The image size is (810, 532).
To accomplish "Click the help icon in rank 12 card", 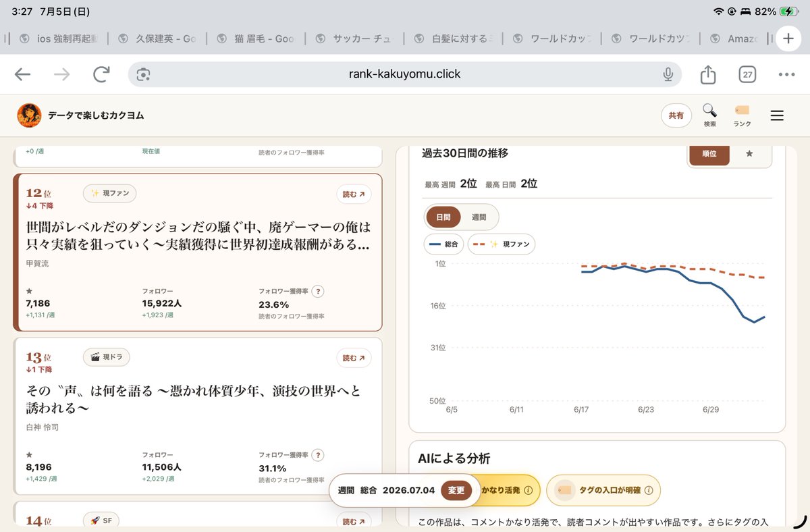I will (x=318, y=292).
